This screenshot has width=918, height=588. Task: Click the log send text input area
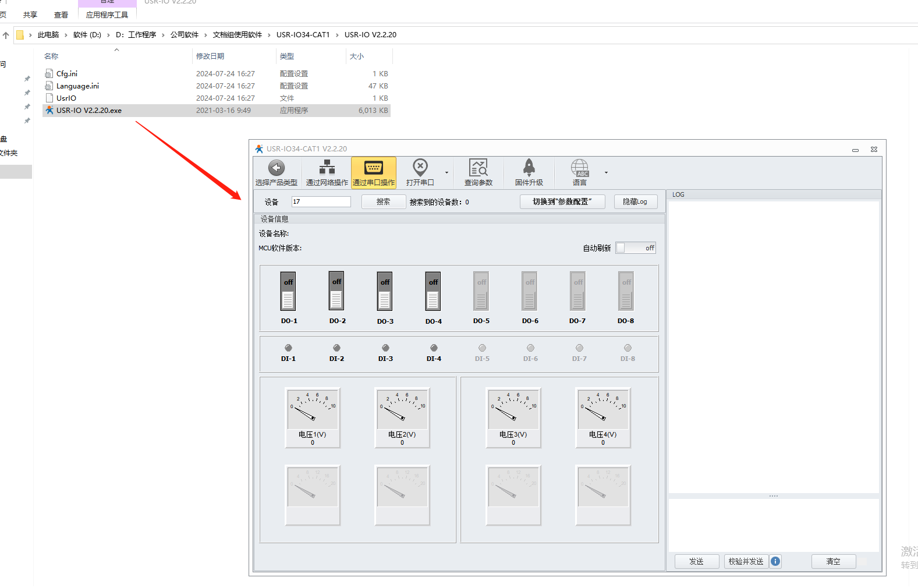pos(773,525)
